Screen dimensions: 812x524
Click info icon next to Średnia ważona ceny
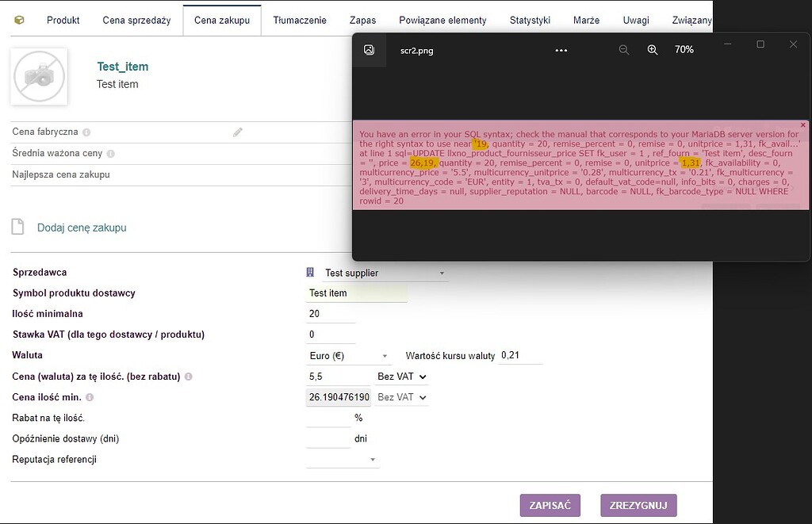(x=110, y=154)
